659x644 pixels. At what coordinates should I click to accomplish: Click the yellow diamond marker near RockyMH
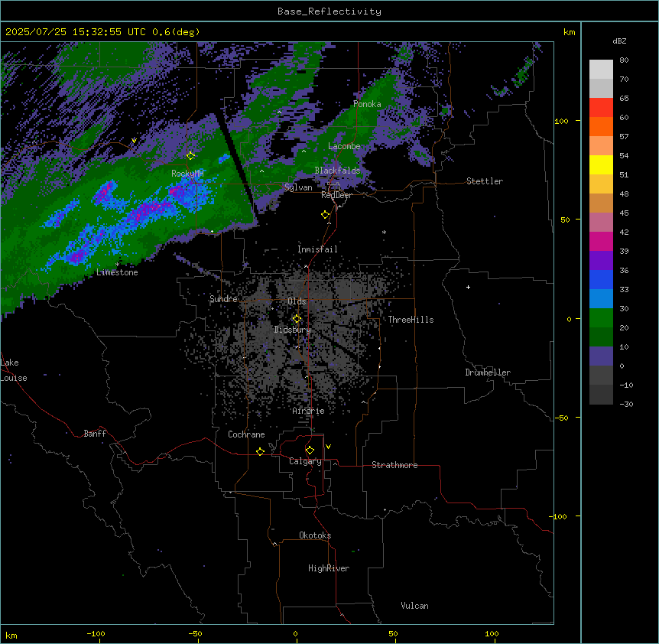coord(191,155)
